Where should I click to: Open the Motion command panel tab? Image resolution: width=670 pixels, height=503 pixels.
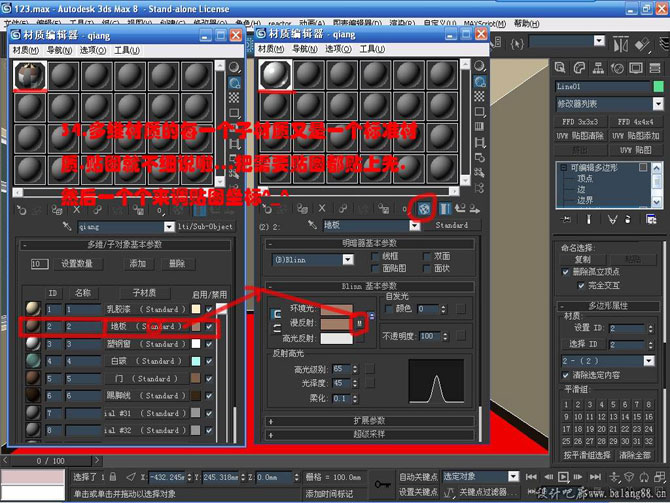(617, 68)
